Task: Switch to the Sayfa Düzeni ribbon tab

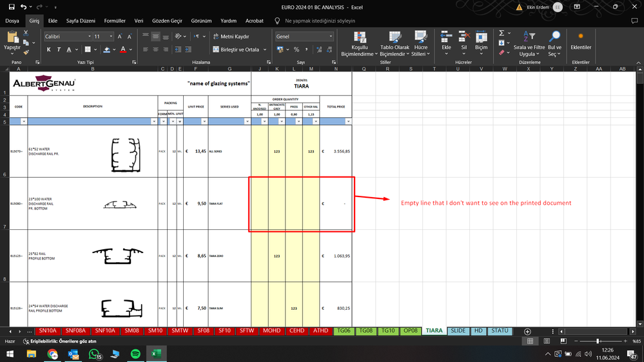Action: [81, 21]
